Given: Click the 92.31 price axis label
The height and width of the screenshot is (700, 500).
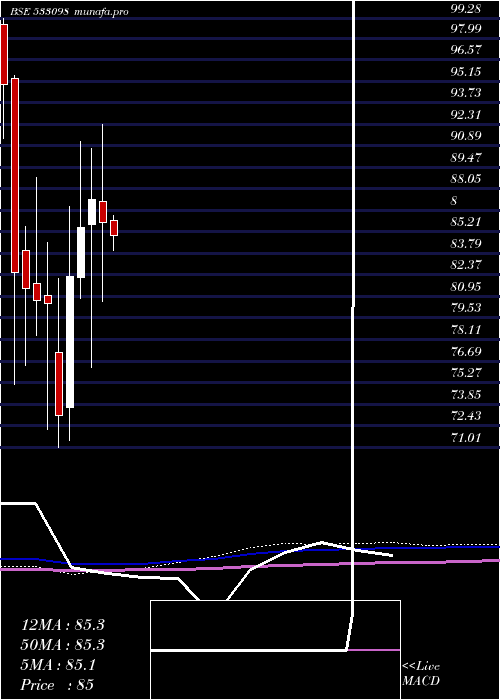Looking at the screenshot, I should 466,115.
